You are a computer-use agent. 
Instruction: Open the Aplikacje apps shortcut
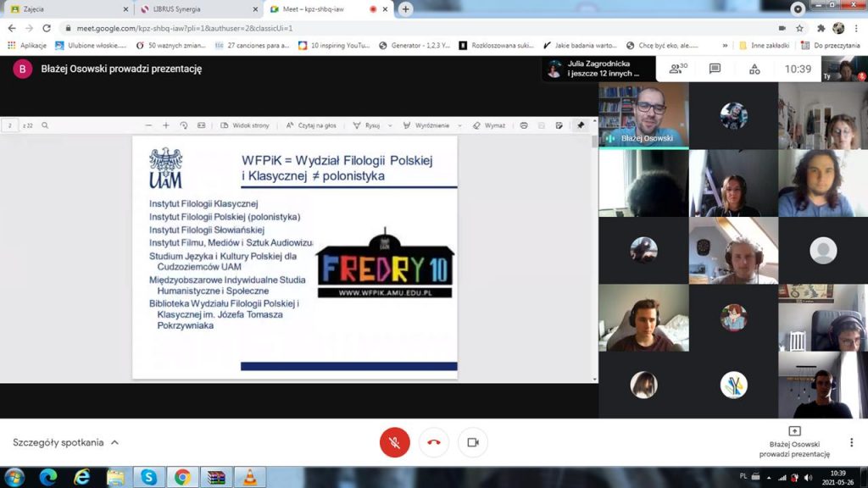[x=27, y=45]
